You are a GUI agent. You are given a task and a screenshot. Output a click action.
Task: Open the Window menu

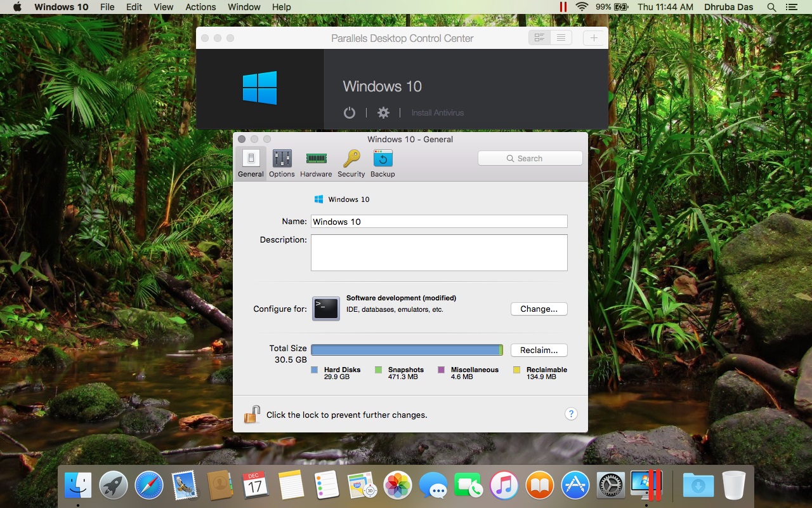244,7
